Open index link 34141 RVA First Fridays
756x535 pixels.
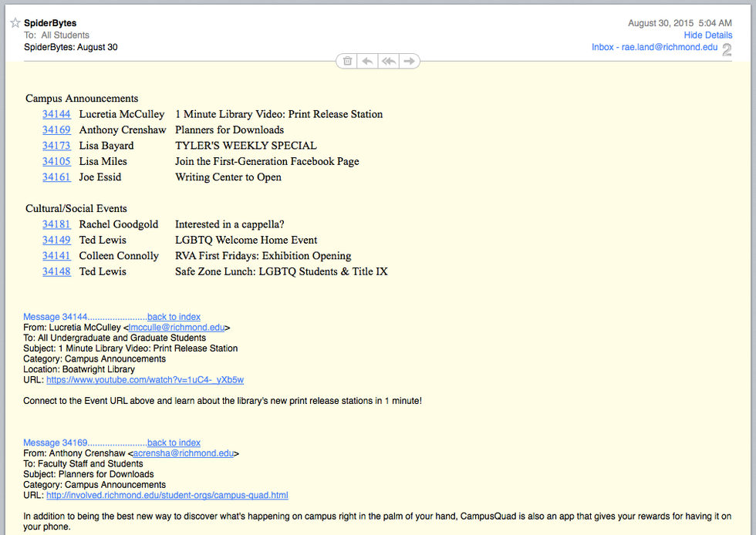pyautogui.click(x=56, y=256)
